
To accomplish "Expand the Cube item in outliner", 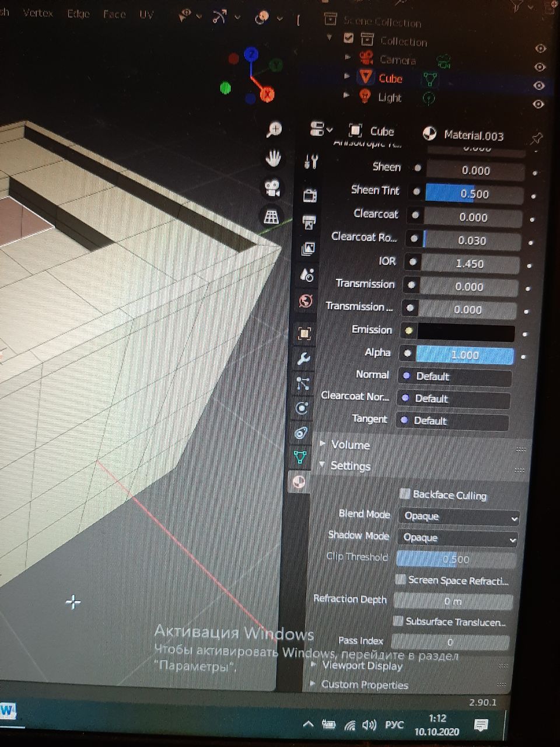I will click(348, 76).
